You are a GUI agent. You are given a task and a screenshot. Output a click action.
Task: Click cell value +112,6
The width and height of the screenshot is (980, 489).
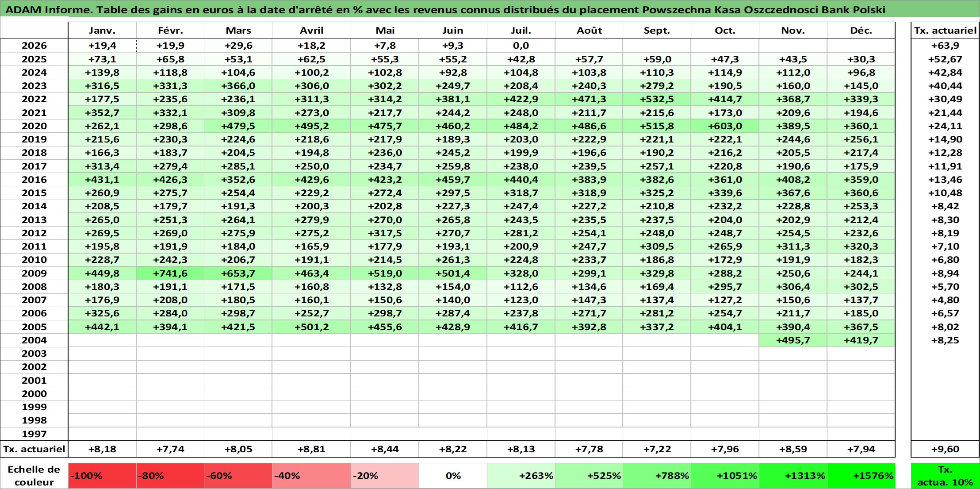521,287
